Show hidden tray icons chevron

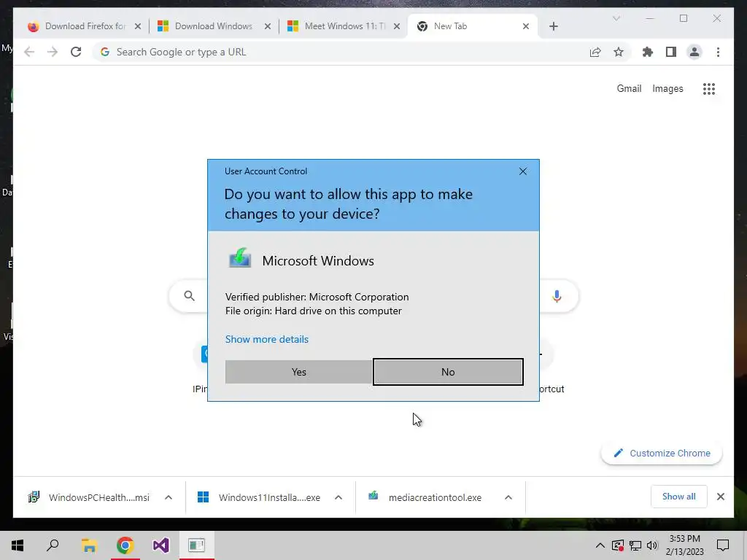click(x=600, y=545)
